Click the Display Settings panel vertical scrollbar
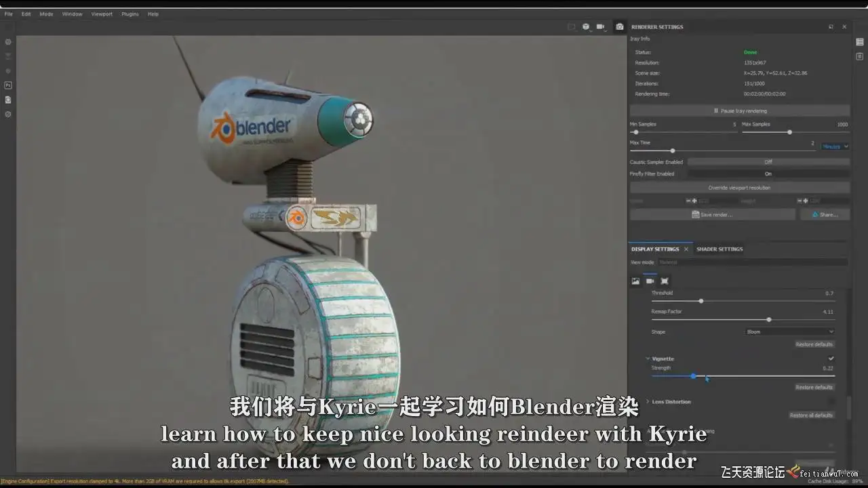868x488 pixels. [849, 408]
